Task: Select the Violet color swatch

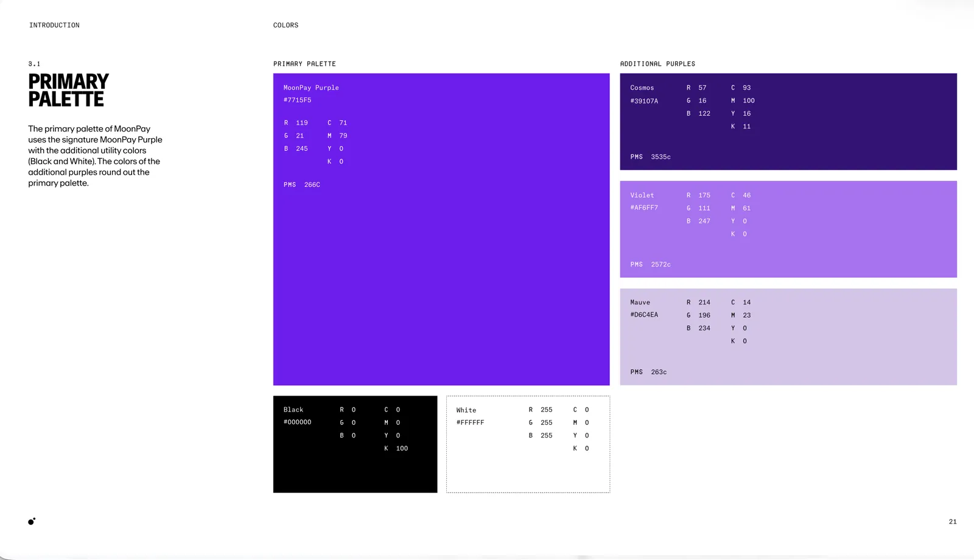Action: coord(788,229)
